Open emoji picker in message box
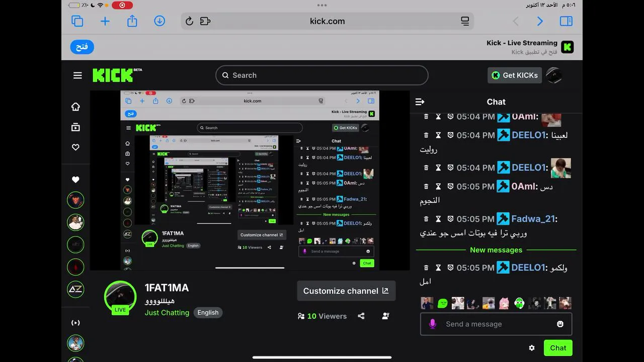Viewport: 644px width, 362px height. click(560, 324)
